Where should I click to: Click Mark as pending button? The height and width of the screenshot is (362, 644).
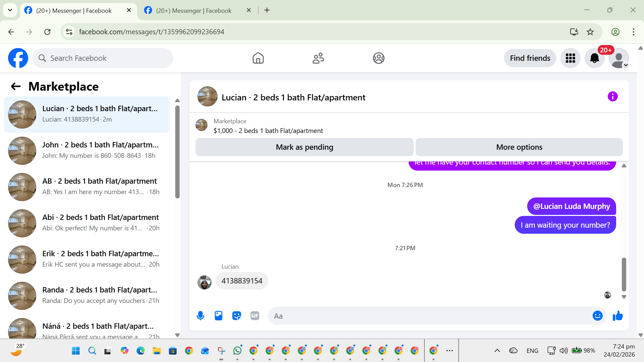[x=304, y=147]
